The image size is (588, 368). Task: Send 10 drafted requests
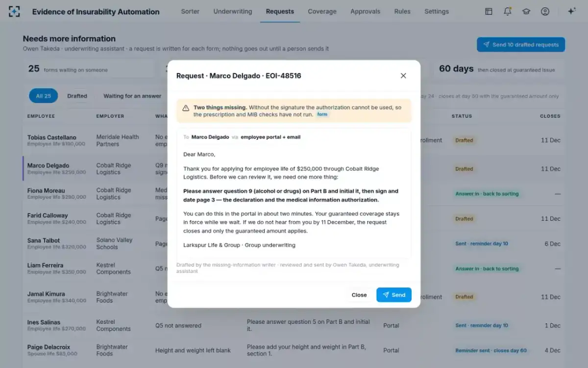click(521, 45)
